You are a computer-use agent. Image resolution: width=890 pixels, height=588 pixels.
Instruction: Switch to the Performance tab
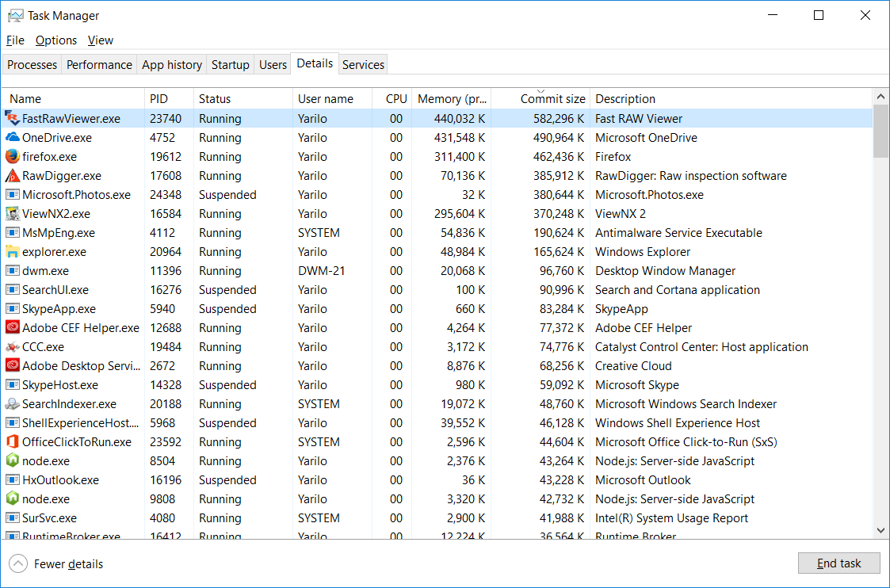tap(99, 65)
